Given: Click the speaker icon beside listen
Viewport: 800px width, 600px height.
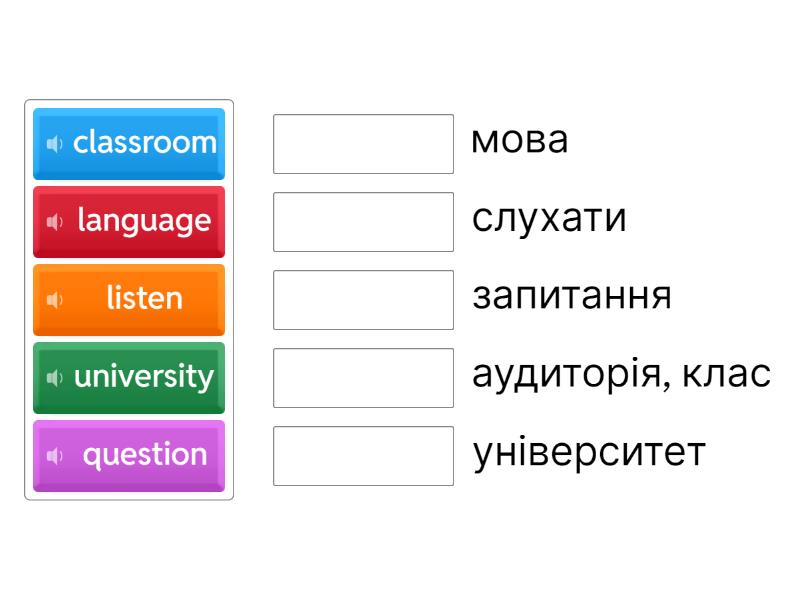Looking at the screenshot, I should pyautogui.click(x=55, y=299).
